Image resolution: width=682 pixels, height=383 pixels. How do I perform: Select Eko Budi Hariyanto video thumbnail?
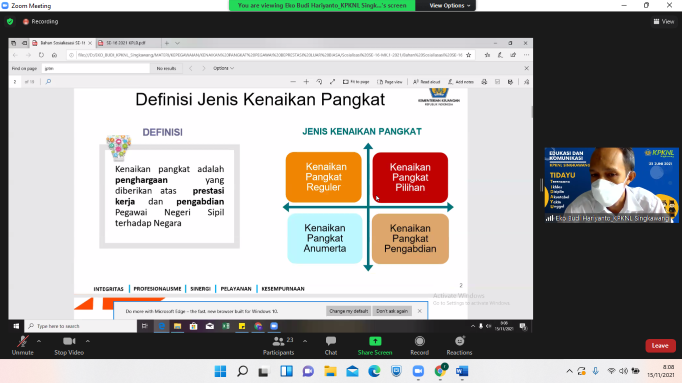(x=611, y=185)
